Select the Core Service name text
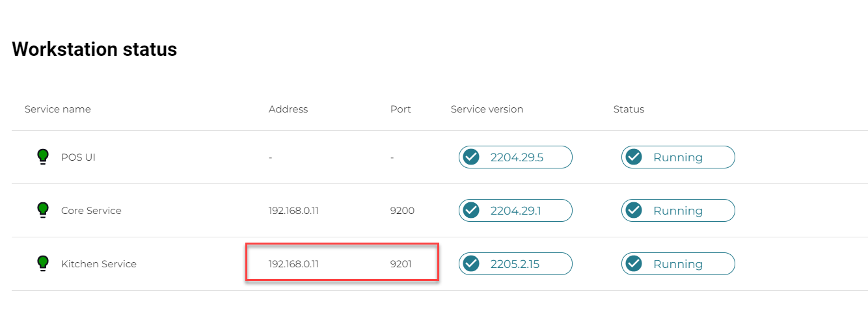The width and height of the screenshot is (868, 320). (91, 211)
